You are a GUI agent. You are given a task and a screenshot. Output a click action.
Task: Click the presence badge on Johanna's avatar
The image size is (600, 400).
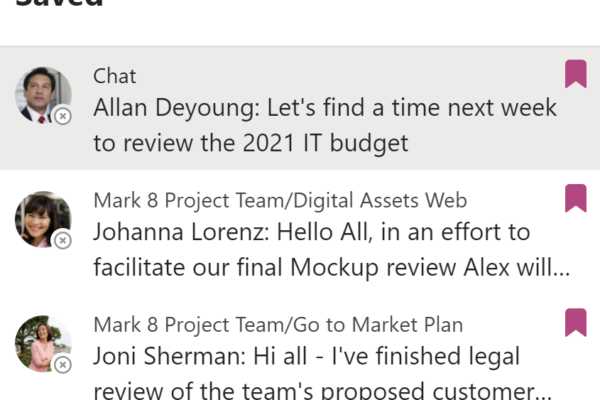click(63, 240)
